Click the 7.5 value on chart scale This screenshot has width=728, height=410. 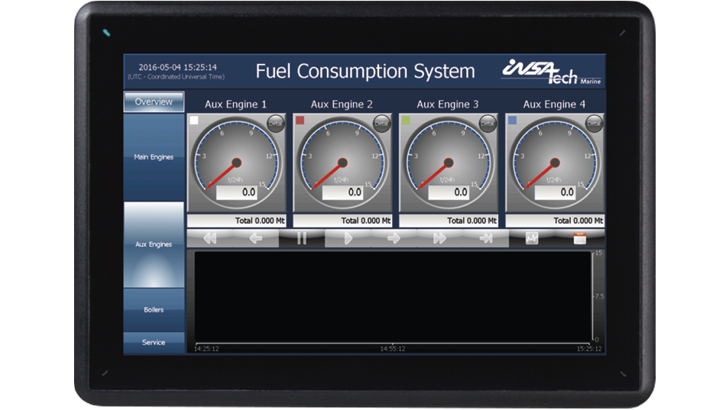coord(599,296)
